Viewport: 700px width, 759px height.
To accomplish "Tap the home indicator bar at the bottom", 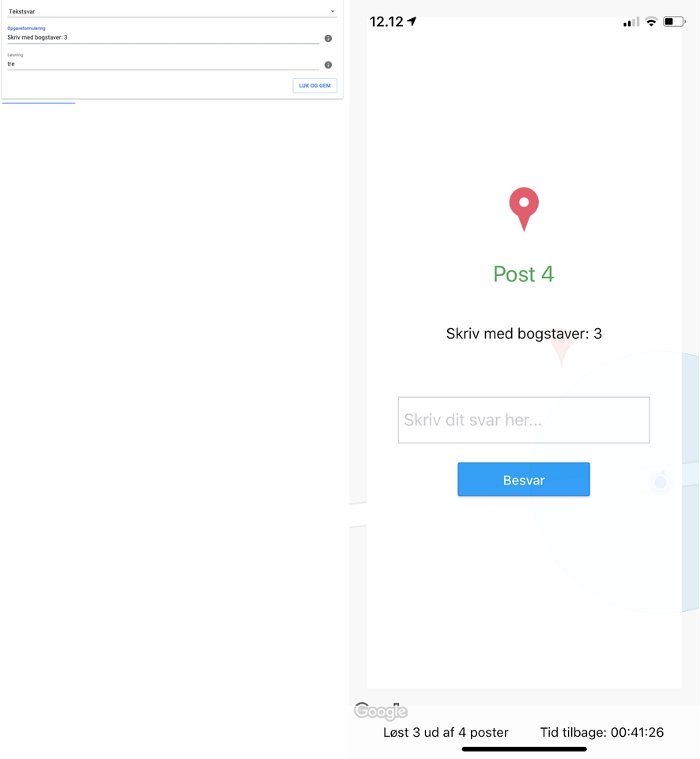I will tap(524, 749).
